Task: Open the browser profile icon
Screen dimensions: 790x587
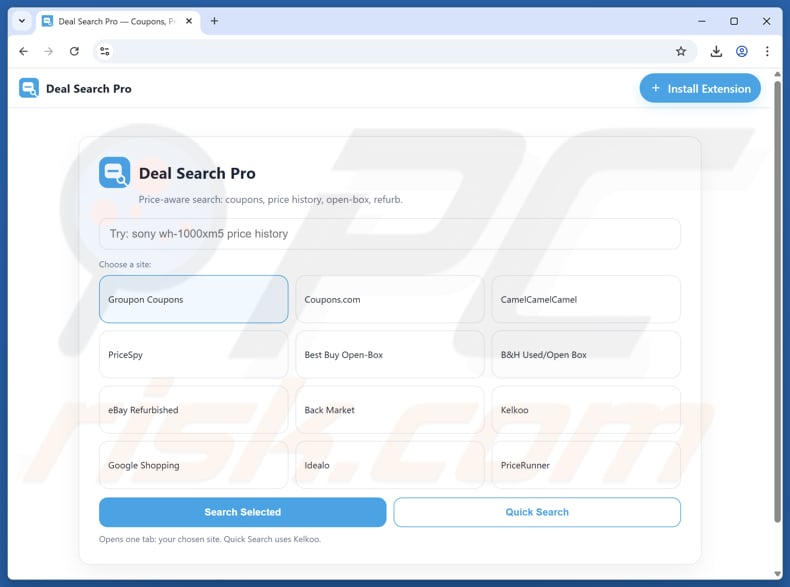Action: click(742, 51)
